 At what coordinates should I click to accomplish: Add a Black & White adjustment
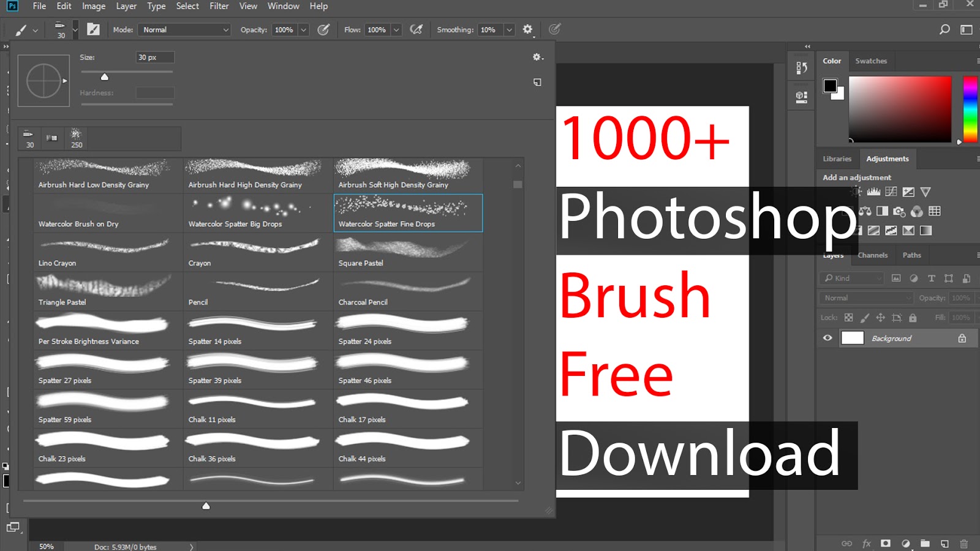(x=882, y=211)
